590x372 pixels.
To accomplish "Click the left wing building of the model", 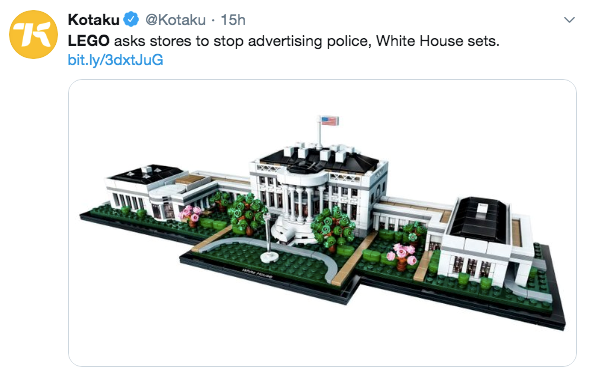I will pos(146,191).
